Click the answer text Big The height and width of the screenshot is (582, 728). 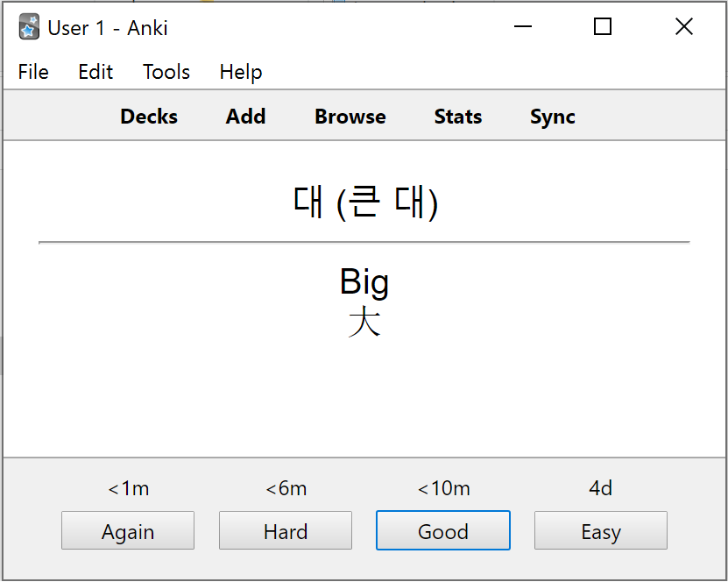(364, 281)
